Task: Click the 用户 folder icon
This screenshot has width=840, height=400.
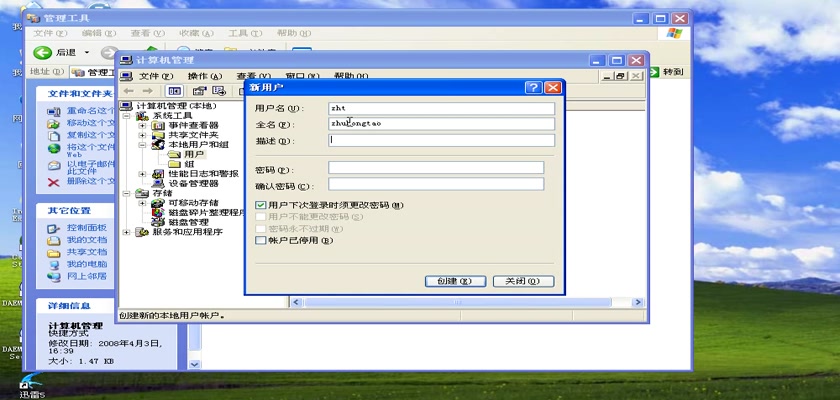Action: point(174,154)
